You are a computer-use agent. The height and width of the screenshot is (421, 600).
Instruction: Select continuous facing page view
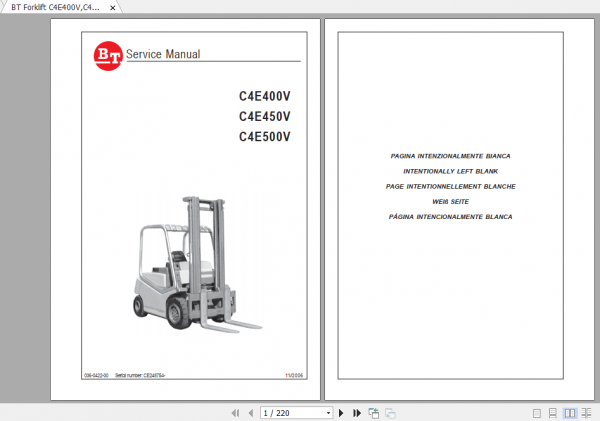[x=586, y=413]
